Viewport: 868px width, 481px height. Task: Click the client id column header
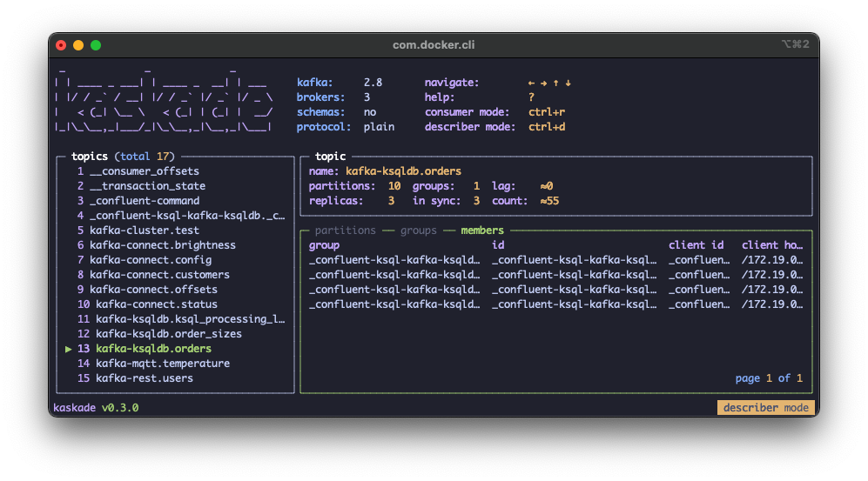coord(696,245)
